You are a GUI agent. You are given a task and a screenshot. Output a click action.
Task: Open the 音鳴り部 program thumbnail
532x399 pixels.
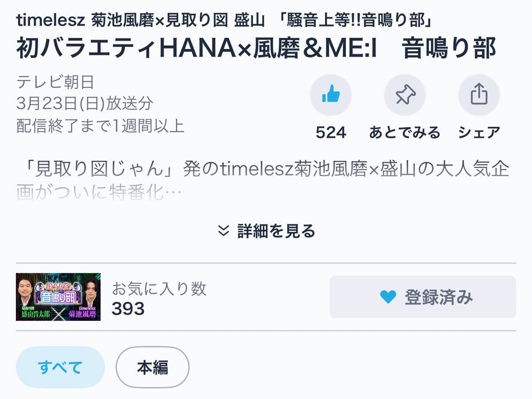tap(58, 296)
